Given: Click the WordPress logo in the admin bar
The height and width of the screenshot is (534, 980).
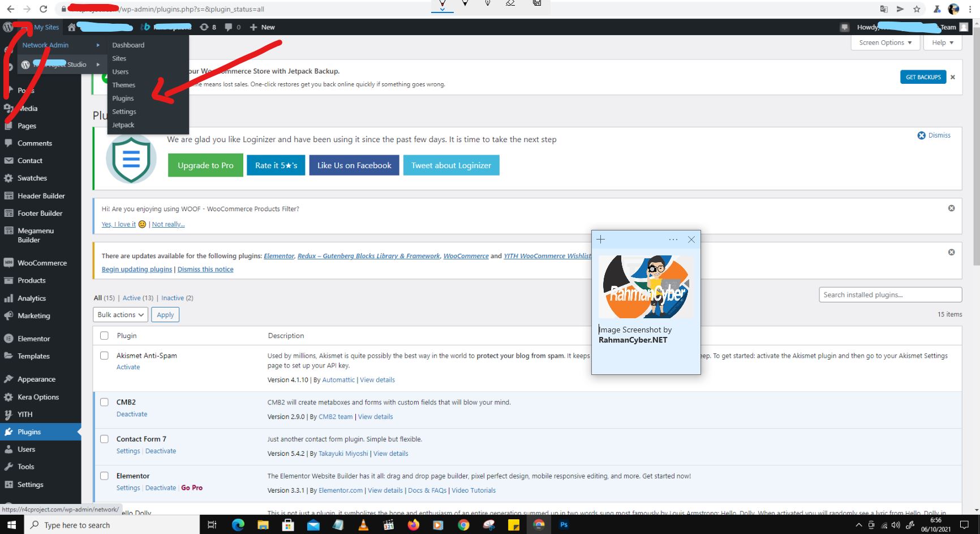Looking at the screenshot, I should coord(8,27).
